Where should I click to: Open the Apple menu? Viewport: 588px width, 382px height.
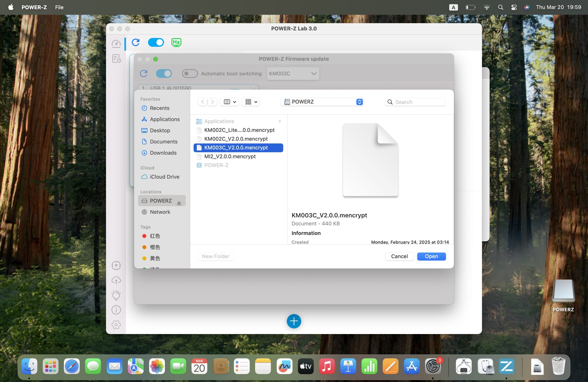click(11, 7)
